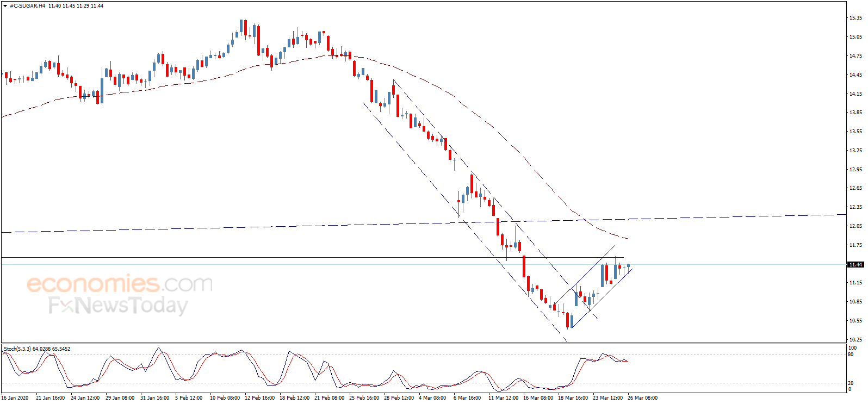Click the 13.55 price axis label

(x=855, y=132)
